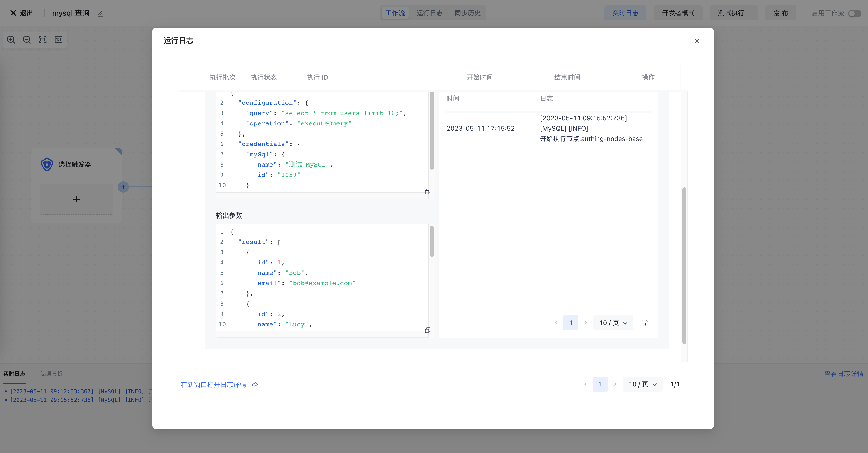Open the 错误分析 tab
This screenshot has height=453, width=868.
click(51, 374)
